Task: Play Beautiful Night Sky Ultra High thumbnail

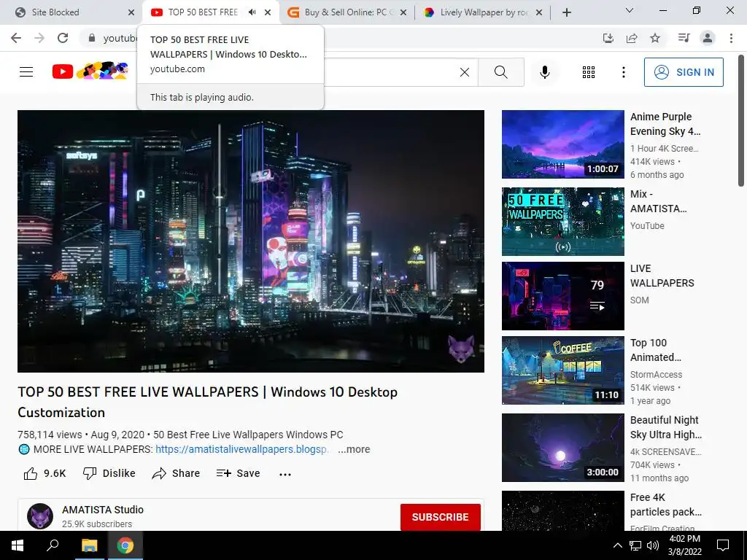Action: pyautogui.click(x=562, y=448)
